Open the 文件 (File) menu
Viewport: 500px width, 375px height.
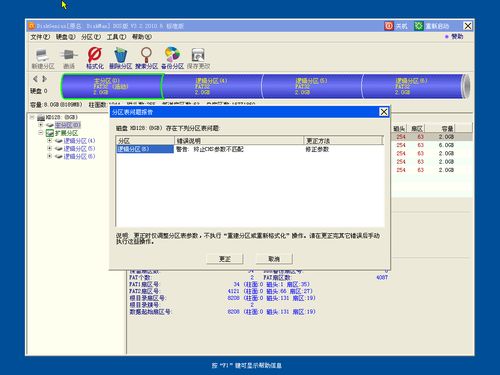pos(40,37)
